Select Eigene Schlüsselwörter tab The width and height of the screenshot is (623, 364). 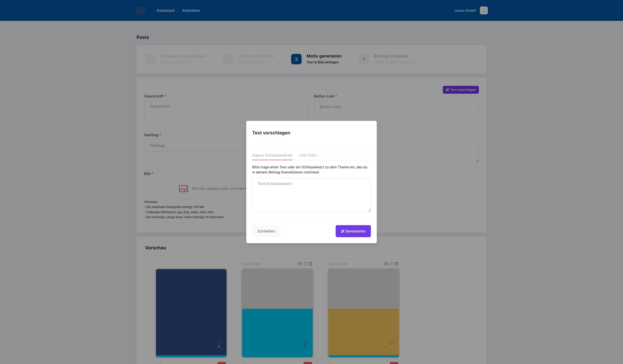pos(272,155)
